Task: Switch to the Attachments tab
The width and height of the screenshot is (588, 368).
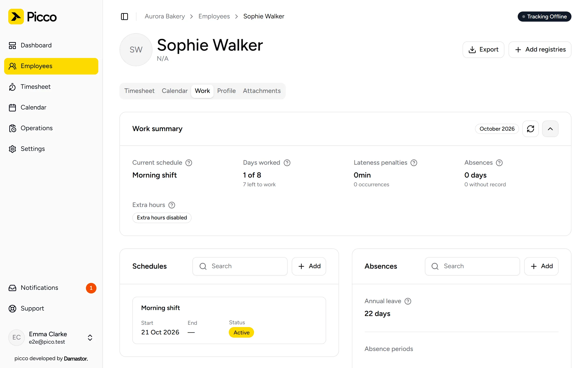Action: (x=262, y=91)
